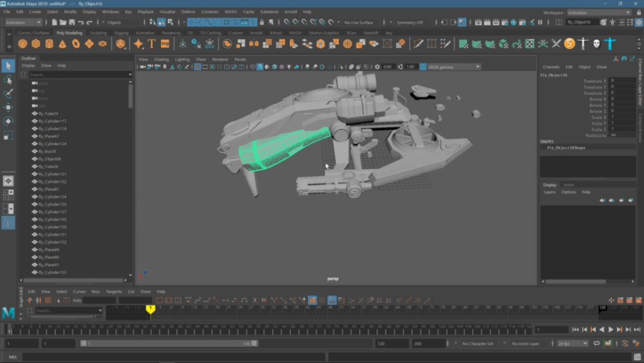The width and height of the screenshot is (644, 363).
Task: Click Symmetry: Off button
Action: [410, 23]
